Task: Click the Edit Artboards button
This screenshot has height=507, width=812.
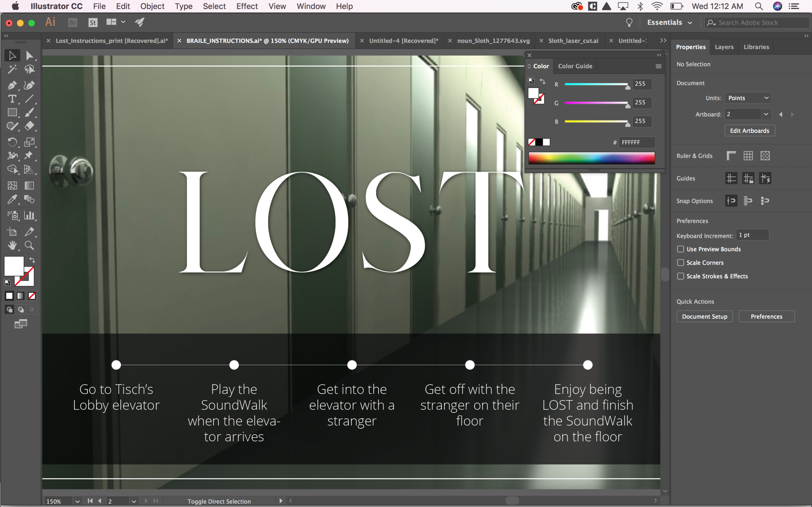Action: pyautogui.click(x=749, y=131)
